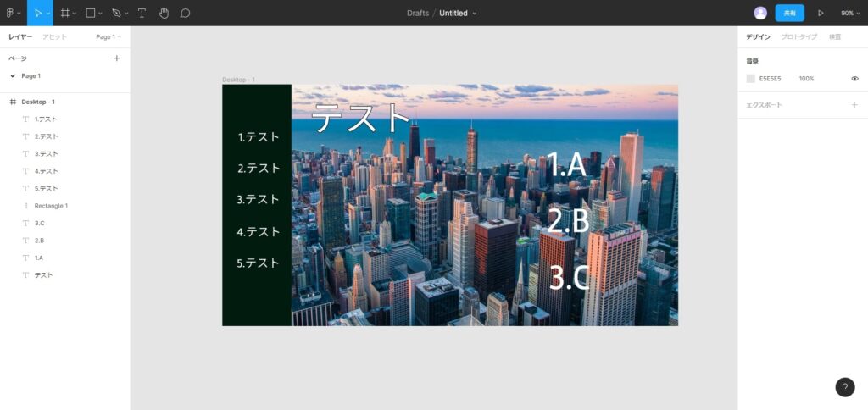Select the Move tool
868x410 pixels.
point(36,14)
